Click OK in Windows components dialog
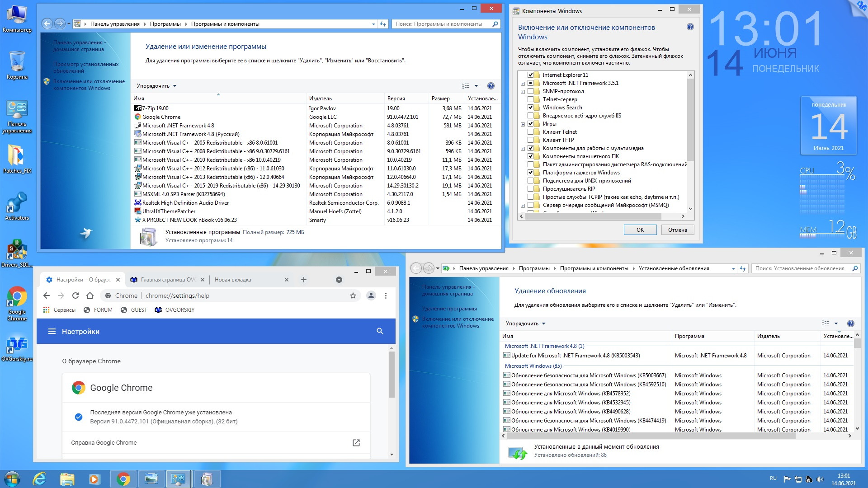Viewport: 868px width, 488px height. pos(640,230)
